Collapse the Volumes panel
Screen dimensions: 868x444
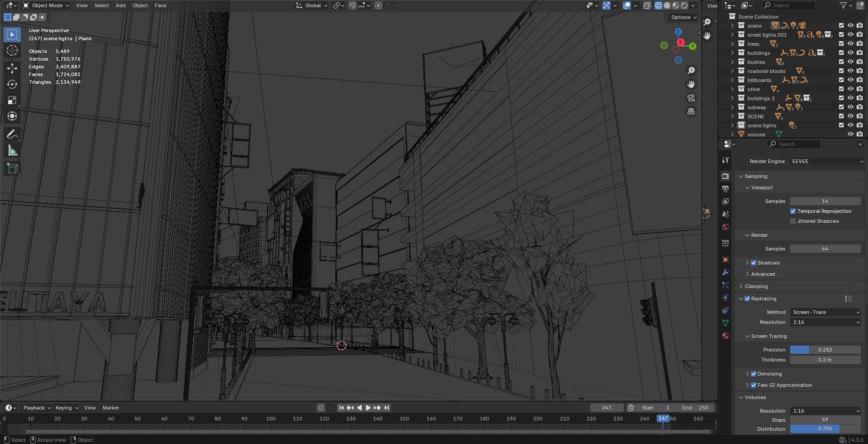pos(755,397)
